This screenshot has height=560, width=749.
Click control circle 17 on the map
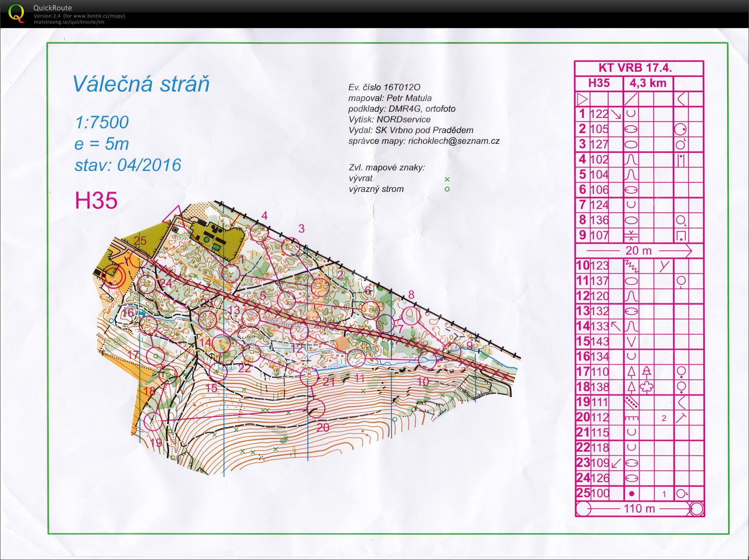[x=155, y=355]
